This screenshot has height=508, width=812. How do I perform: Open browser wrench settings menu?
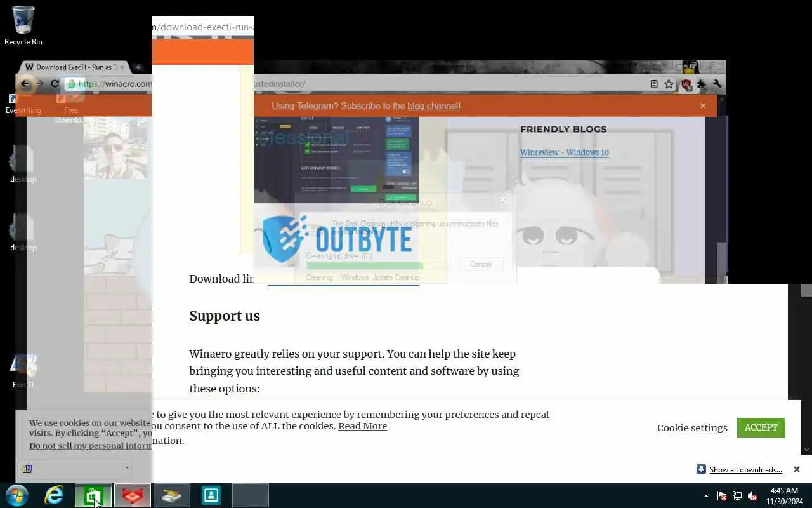click(x=717, y=84)
